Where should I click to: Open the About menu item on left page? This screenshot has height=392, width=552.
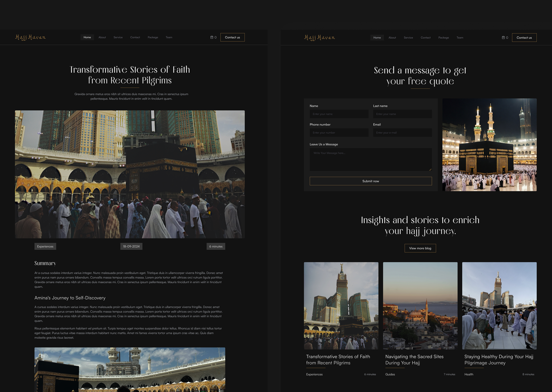point(102,37)
